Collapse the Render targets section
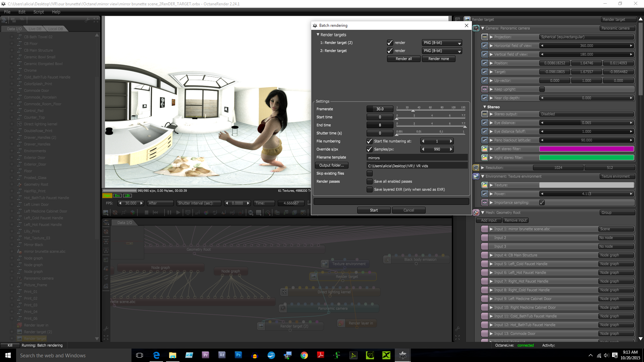 click(x=318, y=35)
